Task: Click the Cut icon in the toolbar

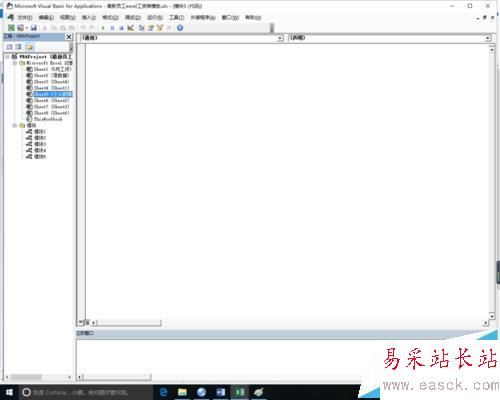Action: (x=45, y=28)
